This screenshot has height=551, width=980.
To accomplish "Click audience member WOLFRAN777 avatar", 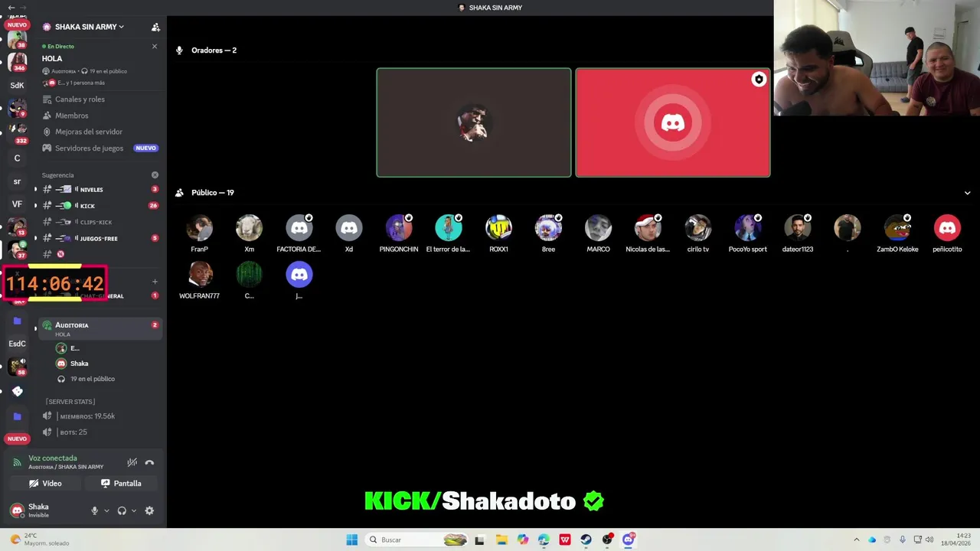I will pyautogui.click(x=199, y=275).
